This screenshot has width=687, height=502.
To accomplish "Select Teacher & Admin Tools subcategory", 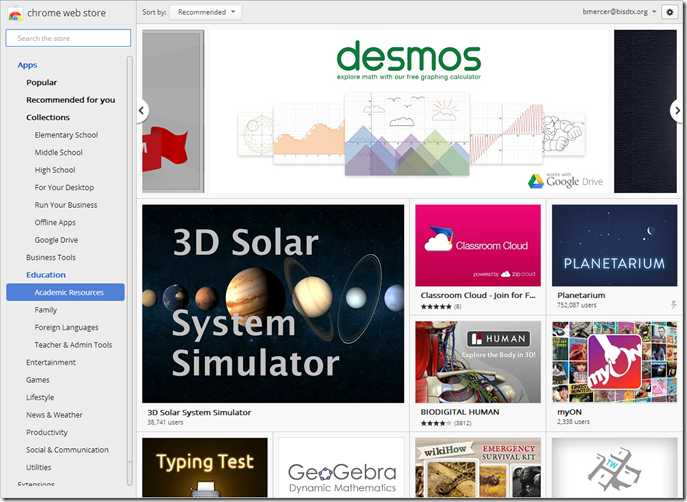I will [x=73, y=345].
